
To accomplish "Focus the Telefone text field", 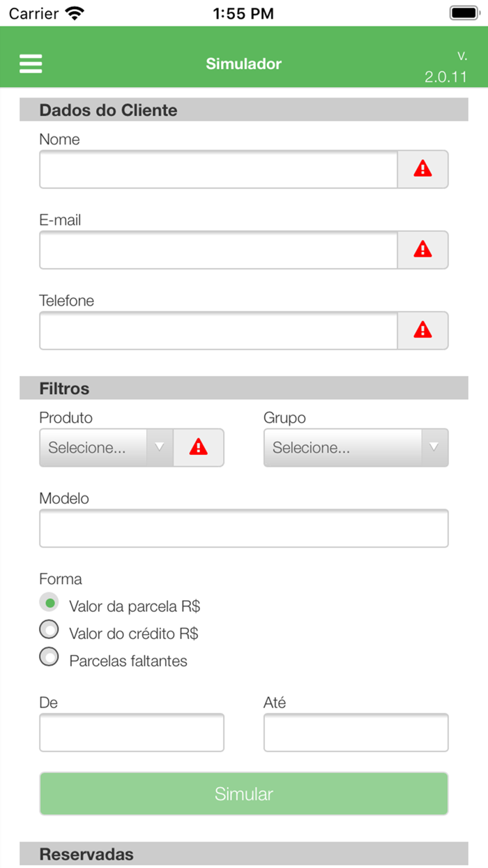I will tap(218, 330).
